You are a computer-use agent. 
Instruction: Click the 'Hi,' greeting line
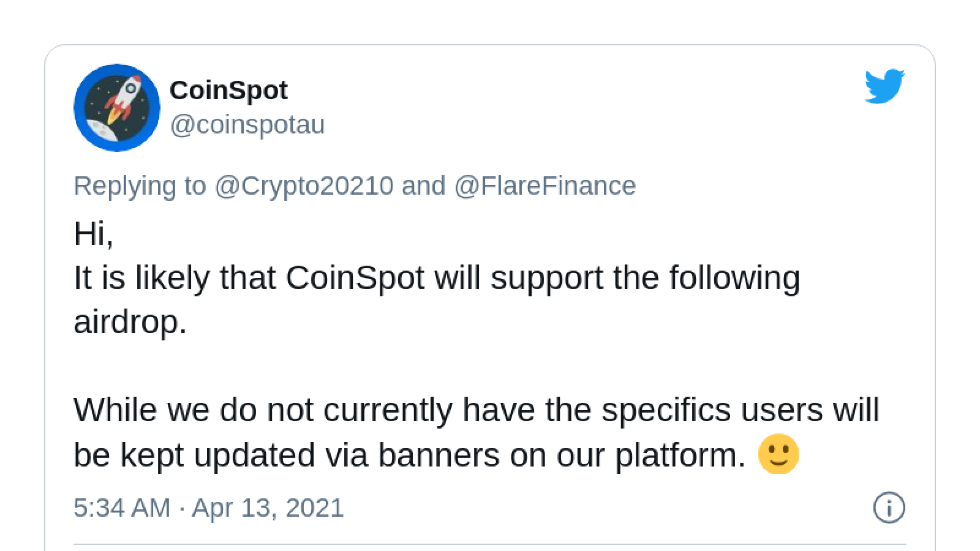[x=94, y=233]
